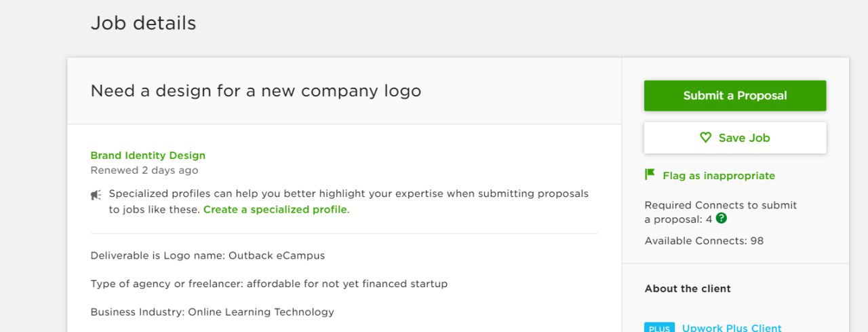Click the megaphone icon beside specialized profiles tip

click(96, 195)
